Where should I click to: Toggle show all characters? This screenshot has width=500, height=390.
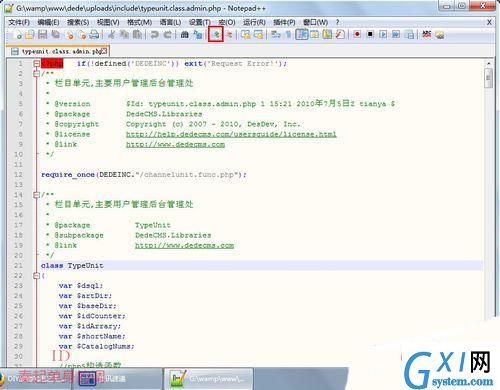pos(289,35)
